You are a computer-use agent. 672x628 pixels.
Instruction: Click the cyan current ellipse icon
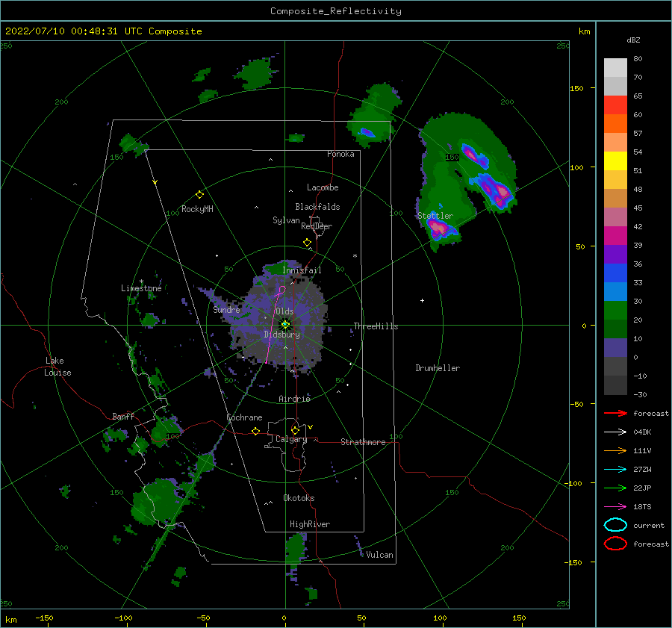(615, 525)
